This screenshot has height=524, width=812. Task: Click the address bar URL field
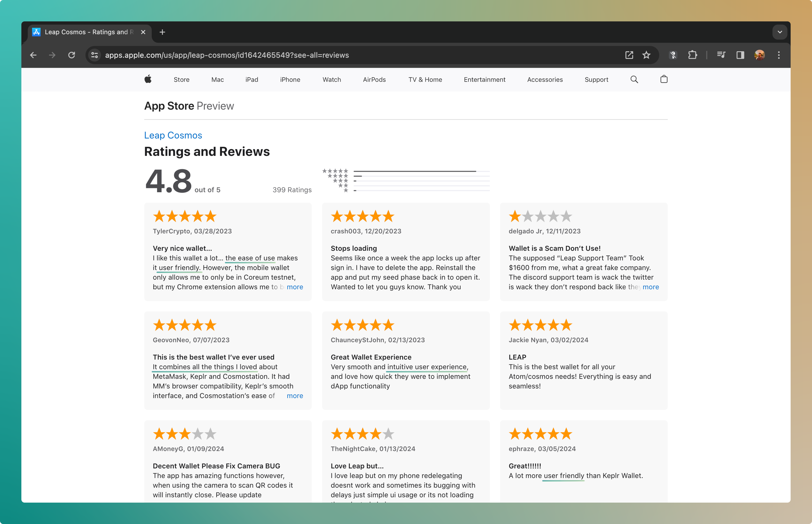(360, 55)
